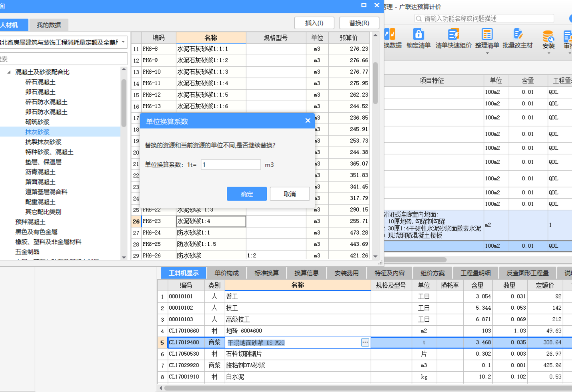Select the 地砖 600*600 material row

[x=365, y=331]
